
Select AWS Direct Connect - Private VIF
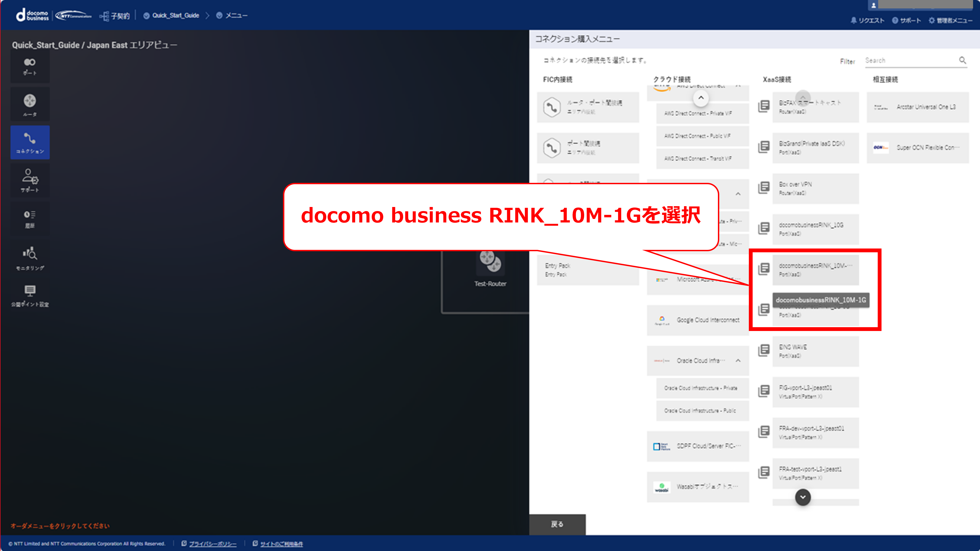pyautogui.click(x=702, y=113)
